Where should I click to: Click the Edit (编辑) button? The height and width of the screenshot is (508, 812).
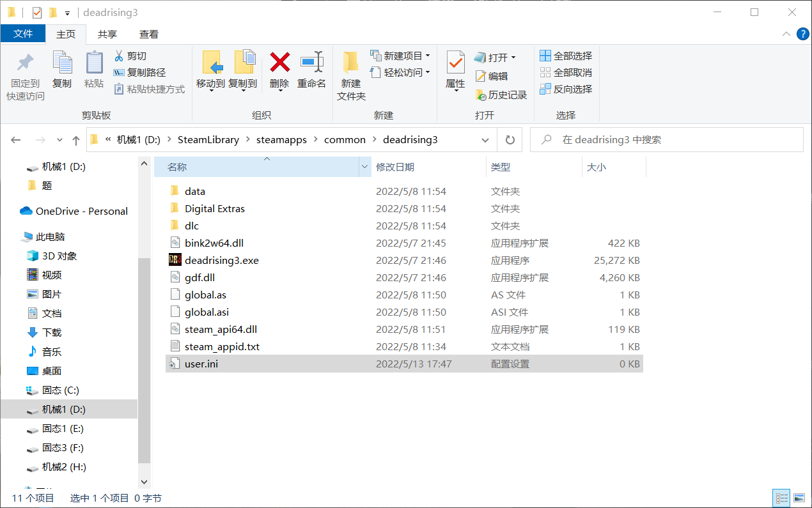[492, 76]
